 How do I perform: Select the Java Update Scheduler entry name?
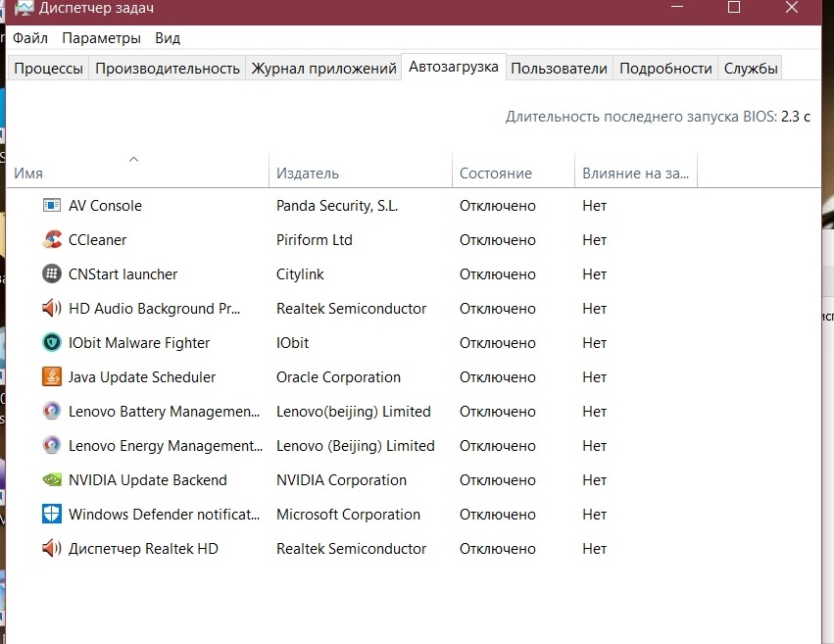(x=142, y=377)
